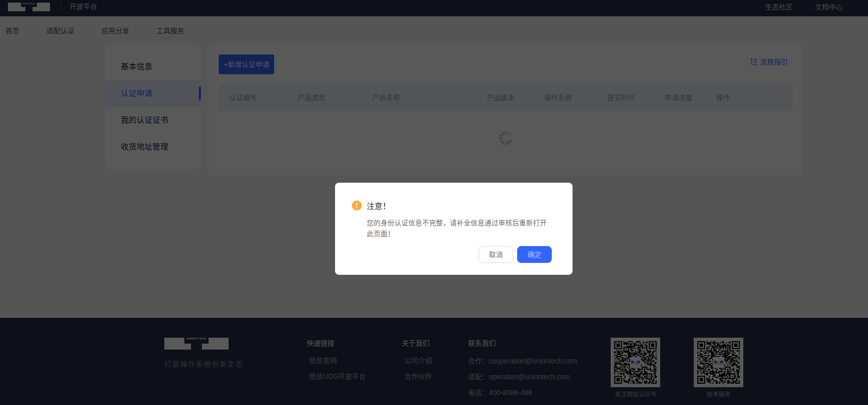Screen dimensions: 868x405
Task: Open the 生态社区 link in header
Action: click(778, 7)
